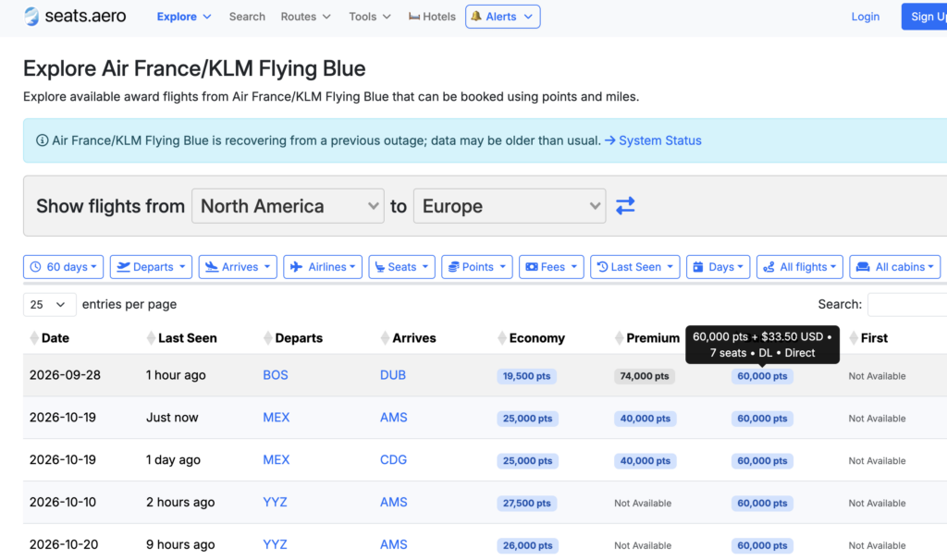Go to the Search page
947x560 pixels.
click(247, 17)
